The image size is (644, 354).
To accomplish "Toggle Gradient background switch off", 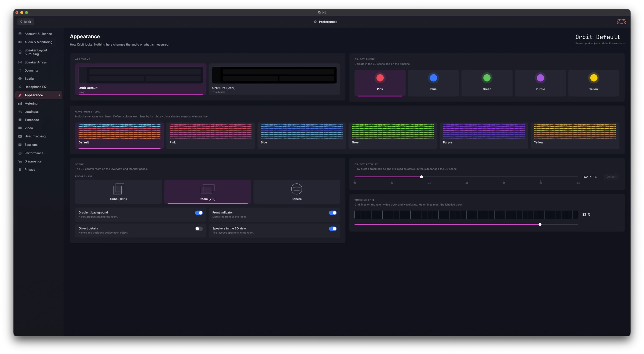I will coord(199,213).
